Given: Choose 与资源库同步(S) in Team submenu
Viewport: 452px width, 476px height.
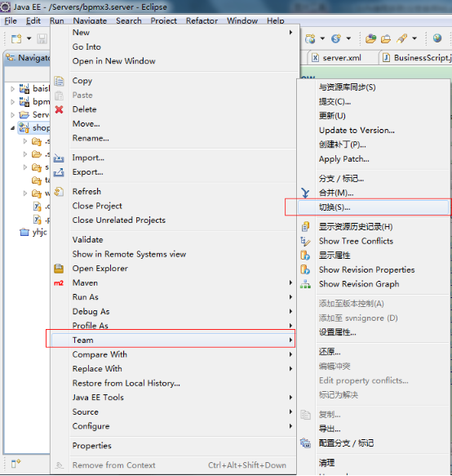Looking at the screenshot, I should click(347, 87).
